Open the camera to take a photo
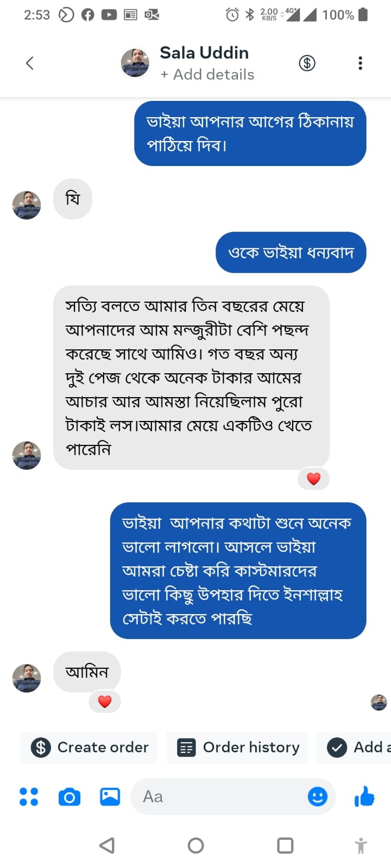The width and height of the screenshot is (391, 868). (x=69, y=796)
